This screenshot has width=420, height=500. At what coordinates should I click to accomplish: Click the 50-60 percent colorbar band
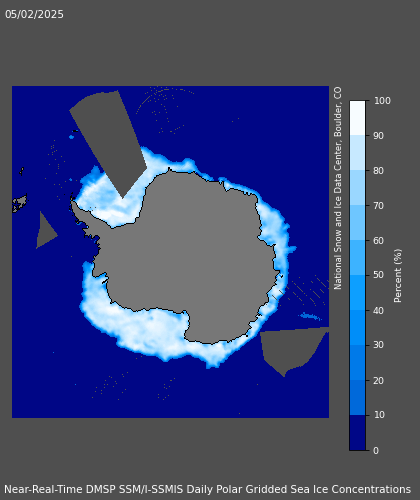(357, 258)
